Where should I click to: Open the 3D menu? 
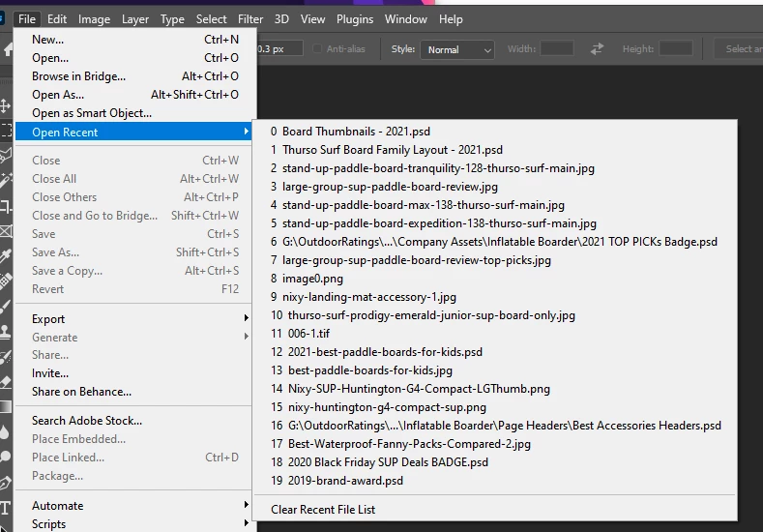tap(281, 19)
